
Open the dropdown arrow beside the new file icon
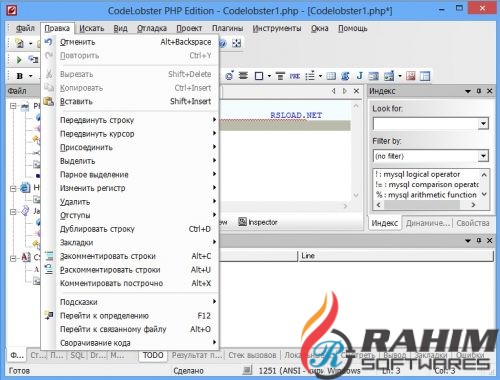click(30, 43)
